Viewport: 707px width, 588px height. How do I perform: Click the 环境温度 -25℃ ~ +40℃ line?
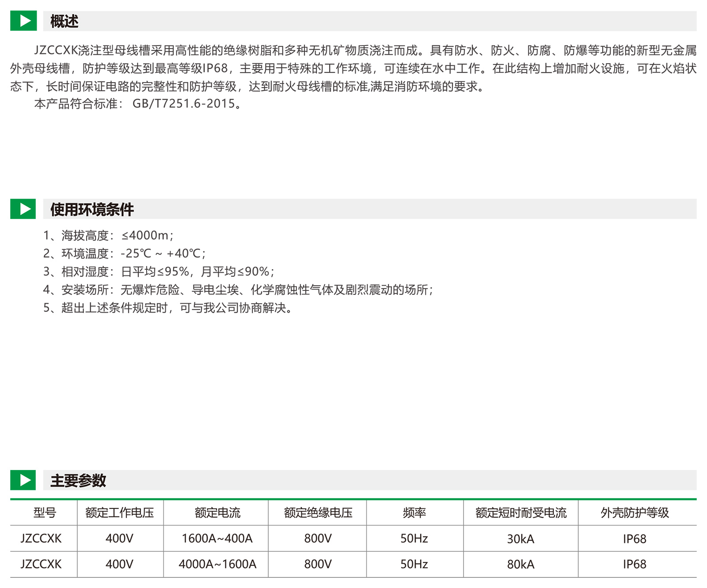coord(124,253)
